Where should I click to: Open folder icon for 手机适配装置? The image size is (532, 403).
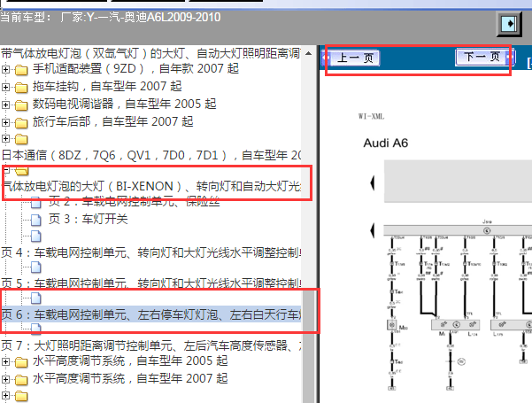(x=21, y=70)
